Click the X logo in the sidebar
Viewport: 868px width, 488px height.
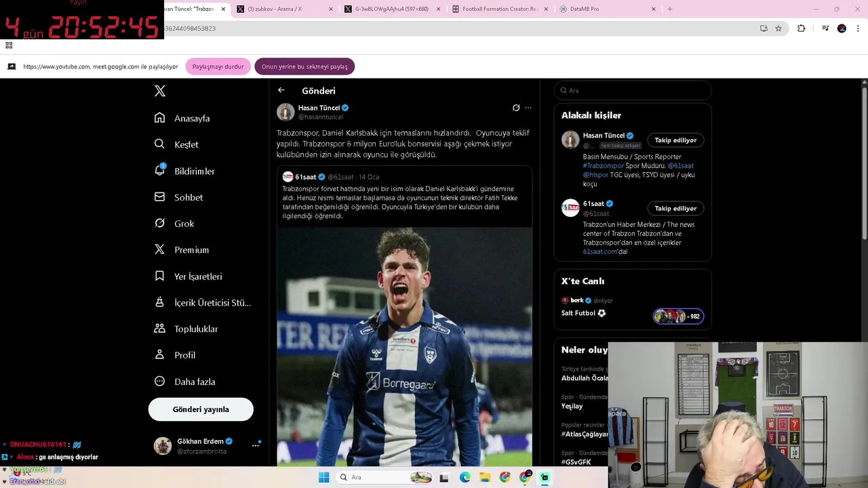point(160,91)
